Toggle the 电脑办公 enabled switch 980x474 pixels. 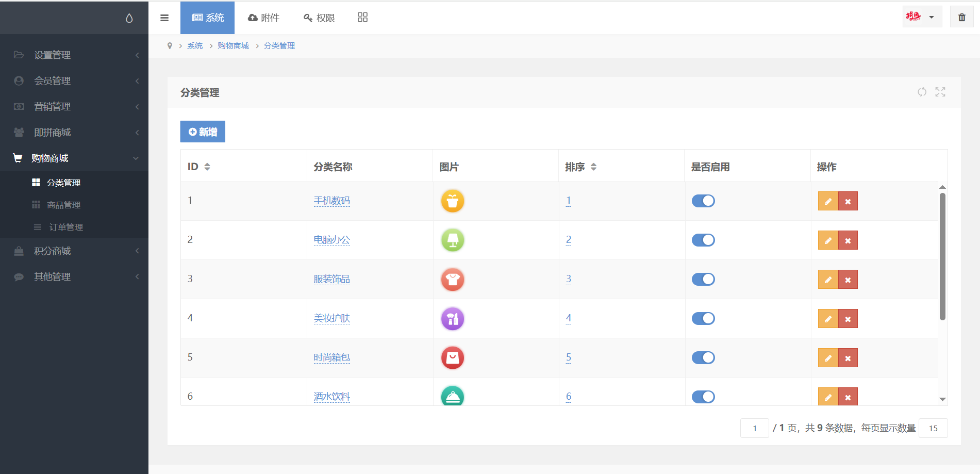(x=703, y=240)
